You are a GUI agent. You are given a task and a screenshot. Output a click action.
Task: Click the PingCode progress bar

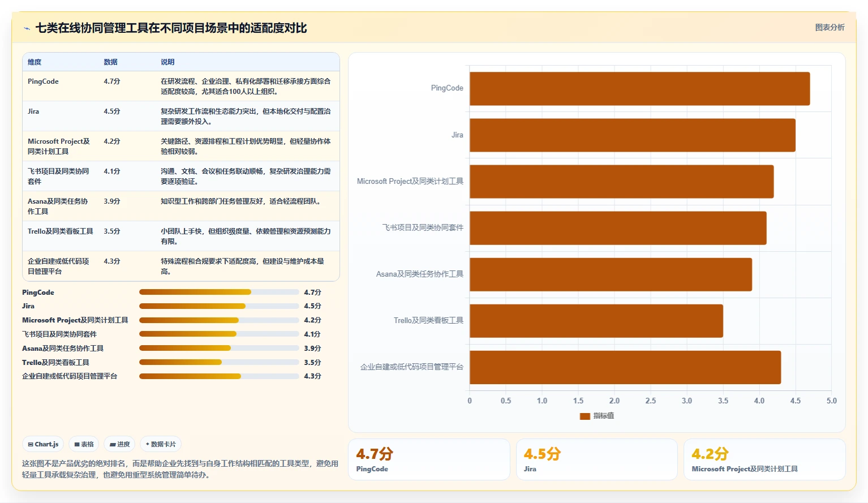[219, 292]
